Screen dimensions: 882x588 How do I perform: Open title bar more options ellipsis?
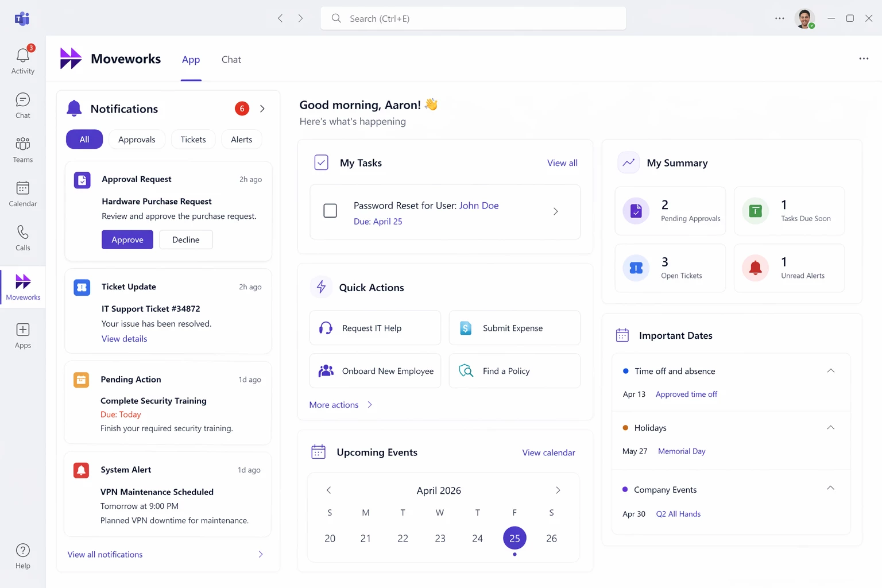pyautogui.click(x=779, y=18)
